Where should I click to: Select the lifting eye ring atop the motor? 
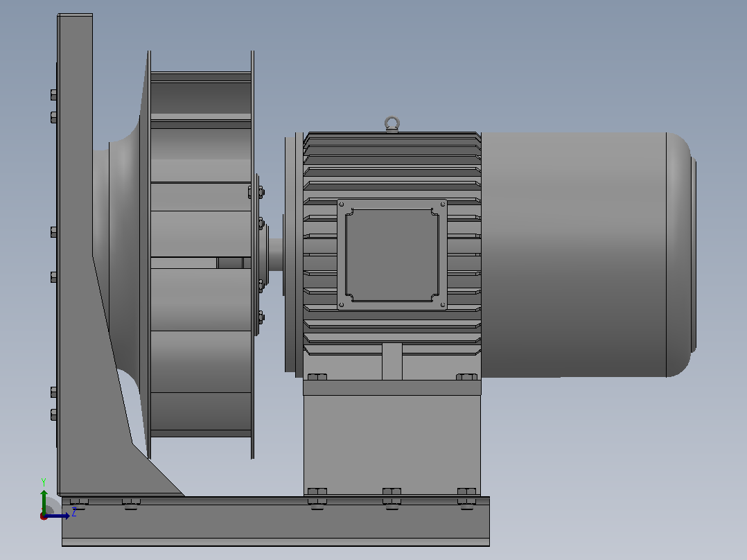[392, 124]
